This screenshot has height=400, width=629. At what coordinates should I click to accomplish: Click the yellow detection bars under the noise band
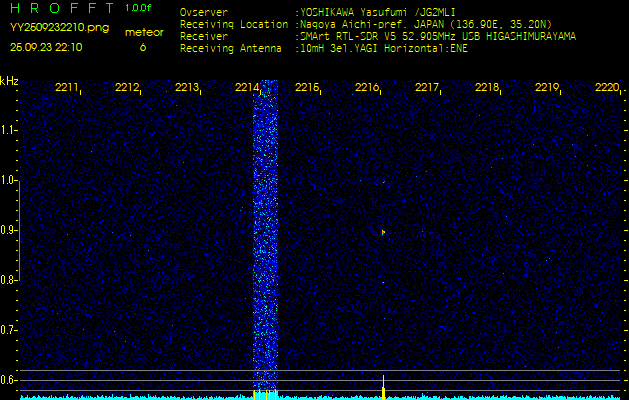point(265,394)
